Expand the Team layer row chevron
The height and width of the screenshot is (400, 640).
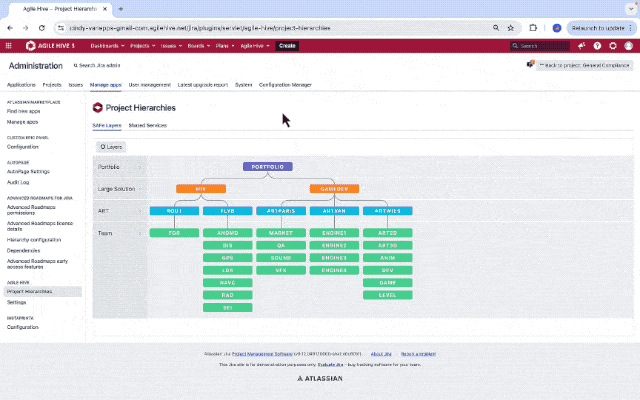coord(140,233)
